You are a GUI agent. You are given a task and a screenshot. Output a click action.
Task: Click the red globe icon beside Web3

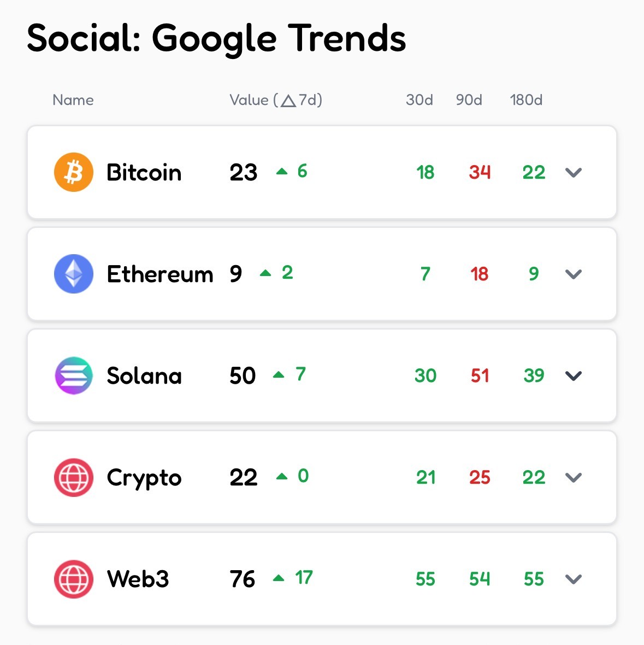point(74,579)
